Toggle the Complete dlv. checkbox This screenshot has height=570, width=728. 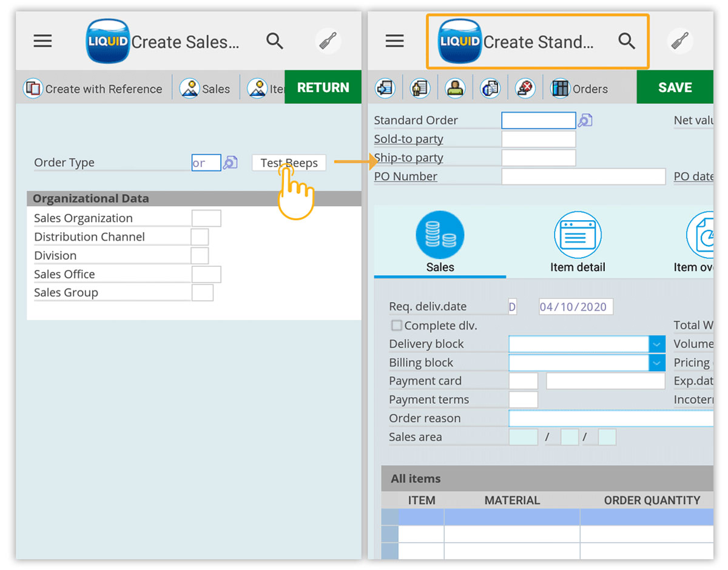(397, 326)
